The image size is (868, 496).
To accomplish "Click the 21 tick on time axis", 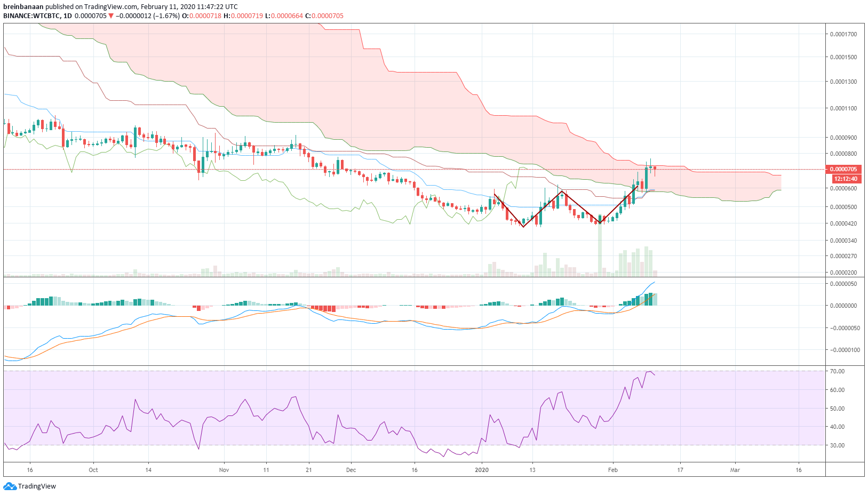I will (x=309, y=470).
